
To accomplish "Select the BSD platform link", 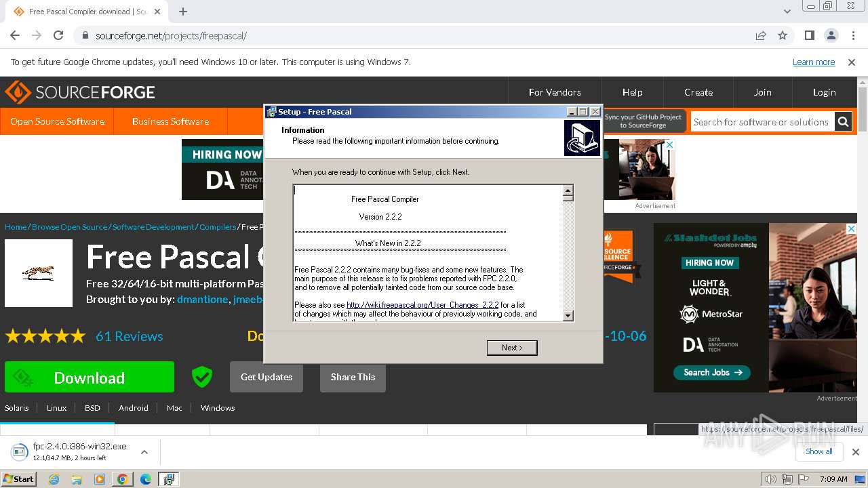I will (x=92, y=408).
